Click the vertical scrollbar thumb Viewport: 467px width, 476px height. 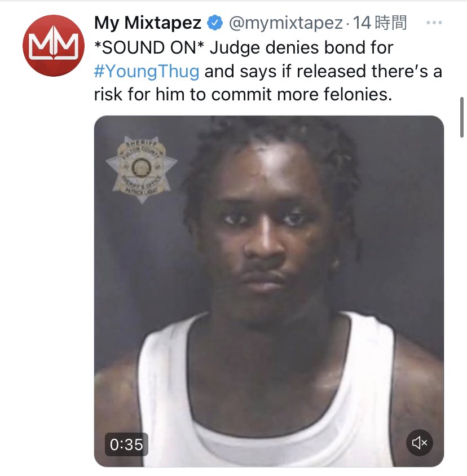[462, 117]
